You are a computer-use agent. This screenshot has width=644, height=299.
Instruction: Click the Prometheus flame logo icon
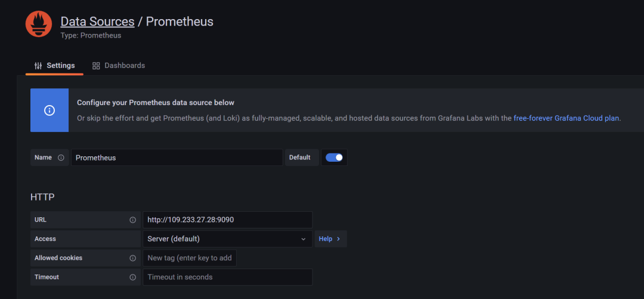point(38,24)
